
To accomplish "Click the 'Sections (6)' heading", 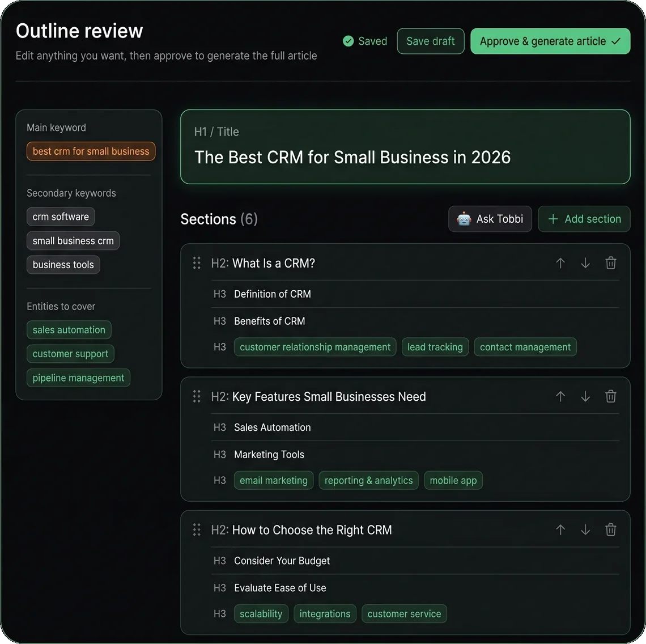I will pos(219,219).
